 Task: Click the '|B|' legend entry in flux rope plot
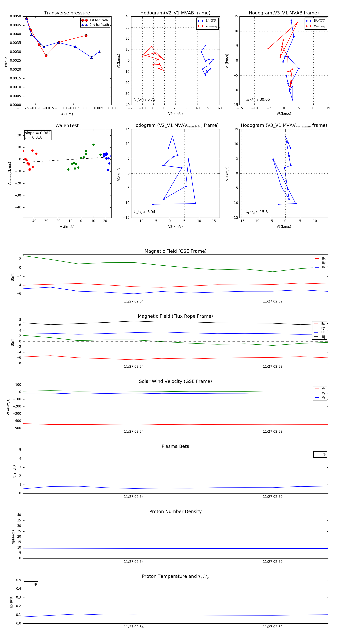(320, 337)
